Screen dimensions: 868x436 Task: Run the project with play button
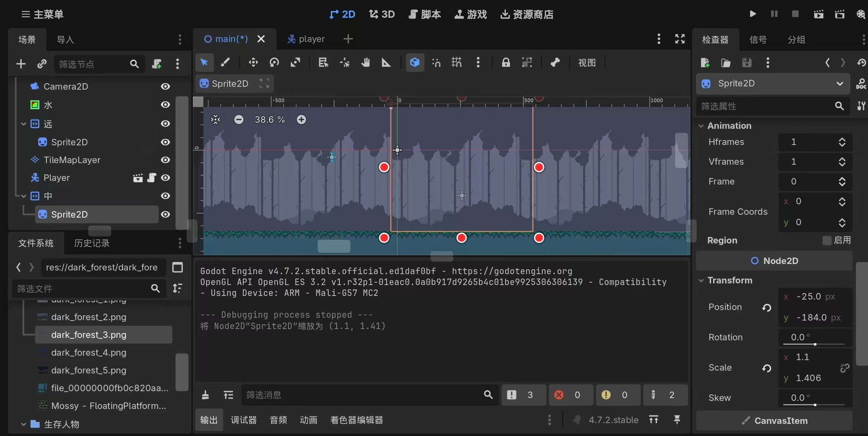[x=753, y=14]
